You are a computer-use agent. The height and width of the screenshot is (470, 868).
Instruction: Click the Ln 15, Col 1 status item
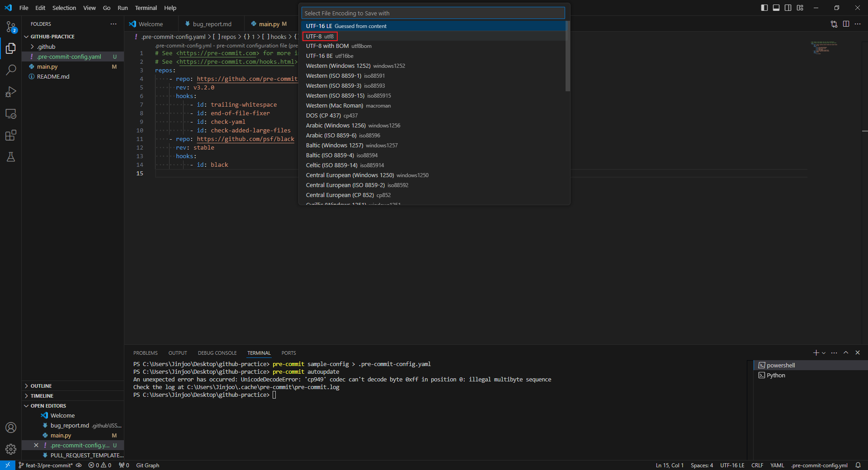pos(670,465)
